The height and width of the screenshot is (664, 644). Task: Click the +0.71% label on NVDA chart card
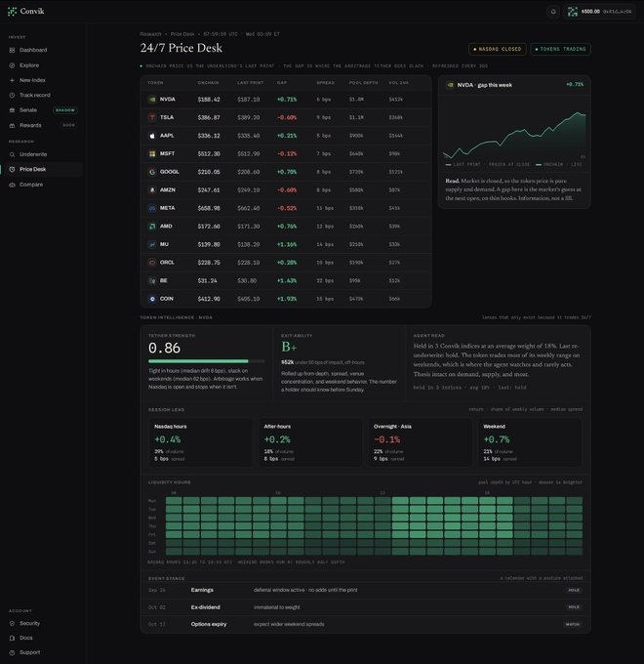point(575,85)
